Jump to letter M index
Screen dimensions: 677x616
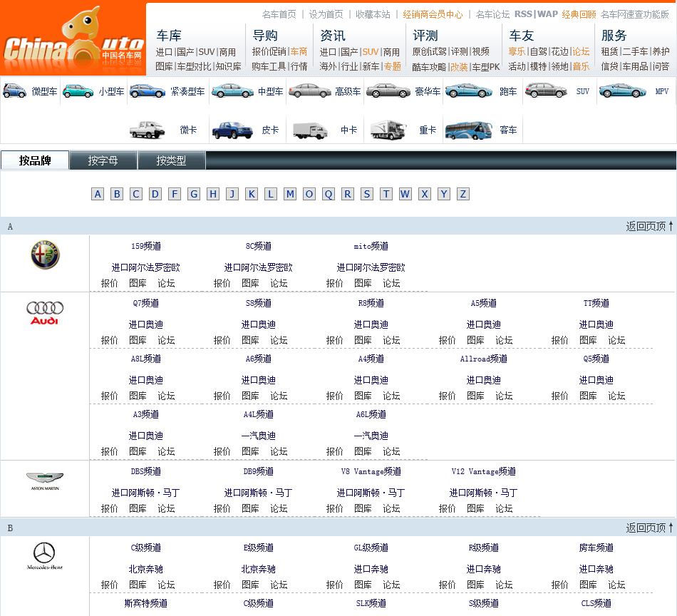(x=290, y=194)
